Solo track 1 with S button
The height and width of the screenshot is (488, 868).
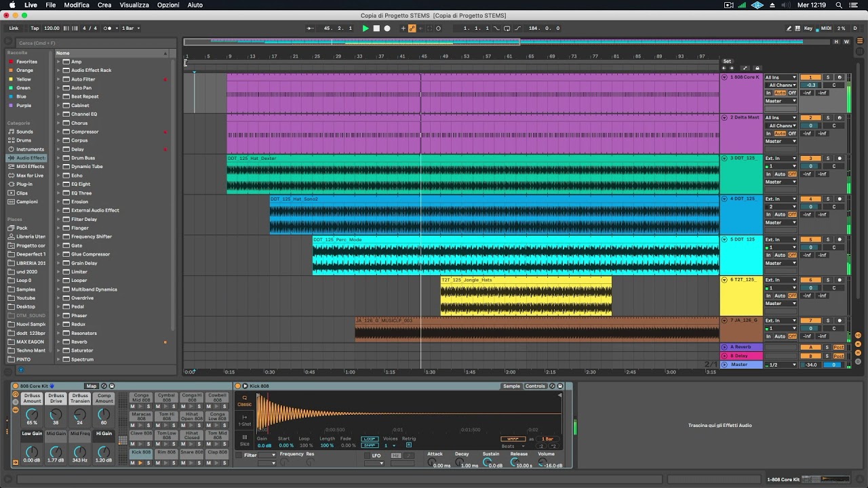828,77
